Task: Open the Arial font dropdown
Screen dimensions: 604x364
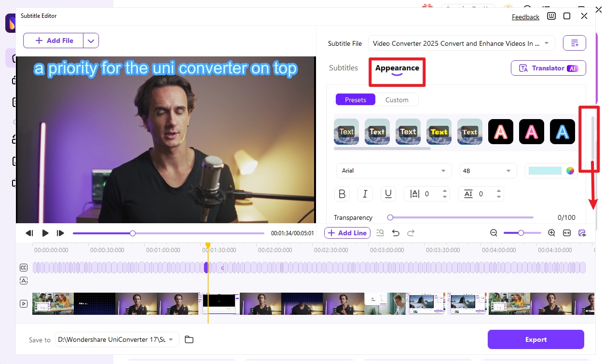Action: [394, 171]
